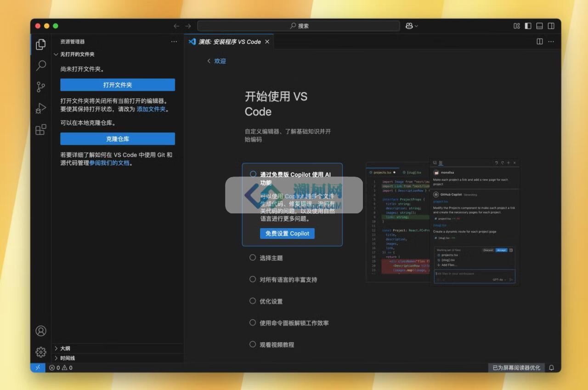Viewport: 588px width, 390px height.
Task: Select the 选择主题 step circle
Action: [x=253, y=258]
